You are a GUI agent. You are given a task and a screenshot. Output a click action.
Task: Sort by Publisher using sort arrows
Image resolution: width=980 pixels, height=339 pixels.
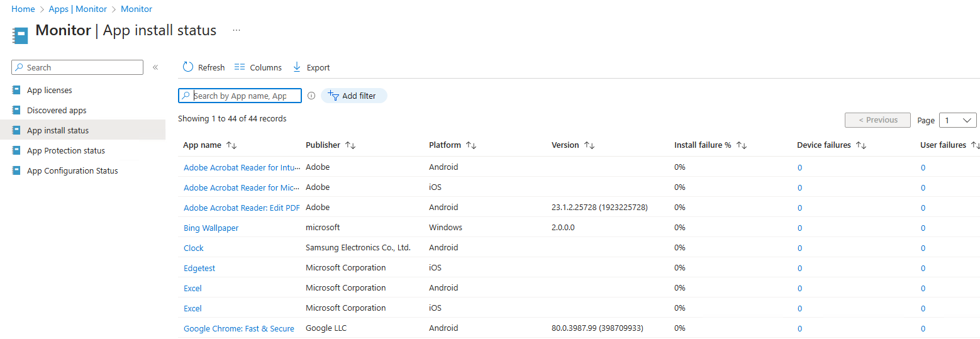point(350,145)
